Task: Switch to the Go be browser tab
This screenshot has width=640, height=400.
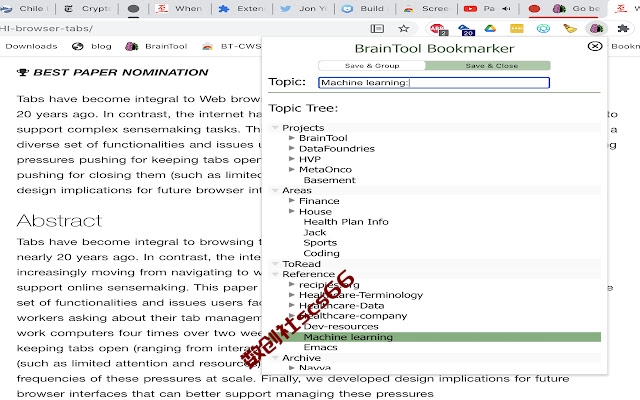Action: tap(576, 8)
